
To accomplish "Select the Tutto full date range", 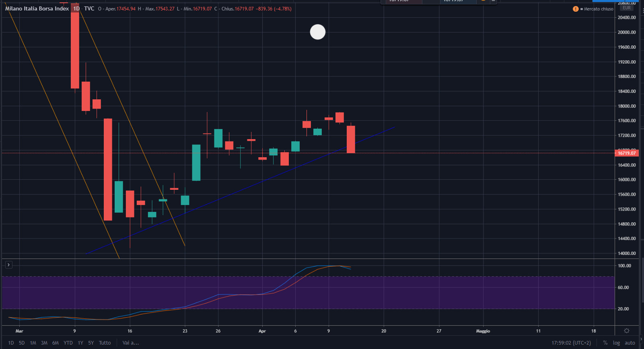I will pyautogui.click(x=105, y=343).
